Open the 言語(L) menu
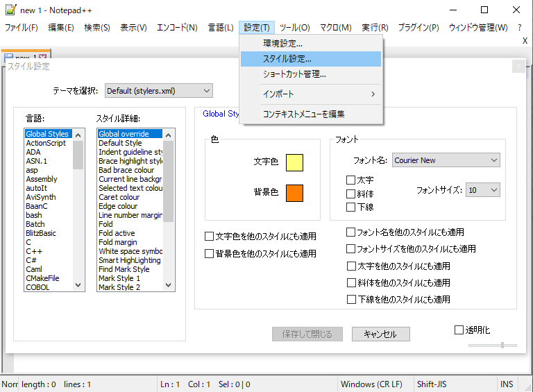533x392 pixels. (221, 28)
